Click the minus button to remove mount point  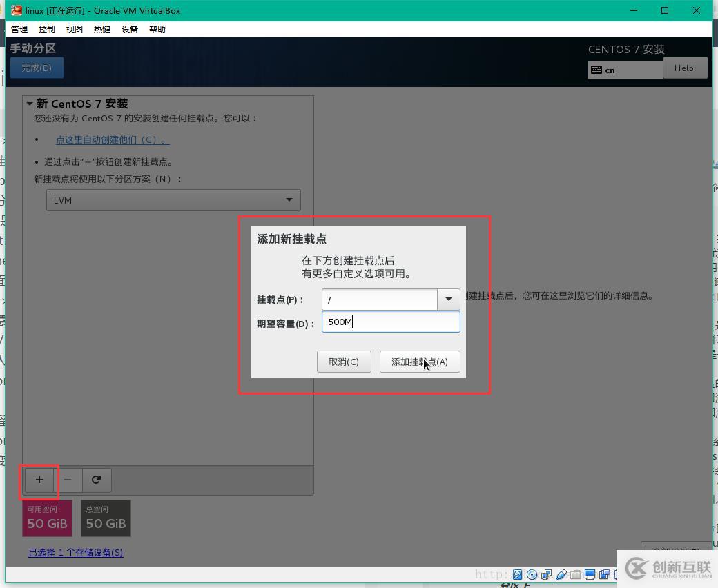[x=68, y=480]
